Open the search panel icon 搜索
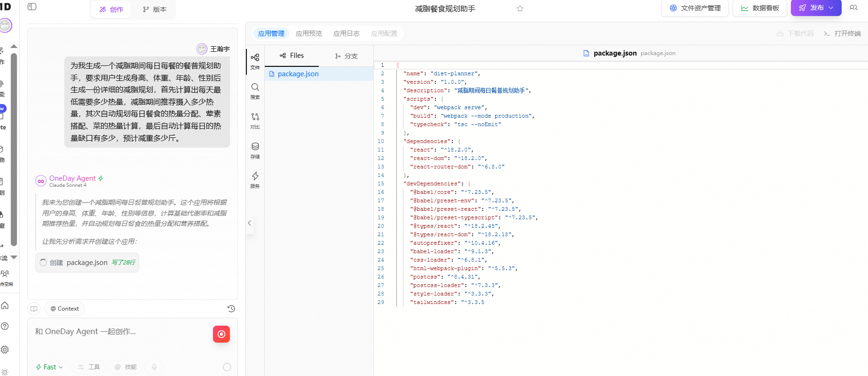This screenshot has height=376, width=868. [x=255, y=91]
